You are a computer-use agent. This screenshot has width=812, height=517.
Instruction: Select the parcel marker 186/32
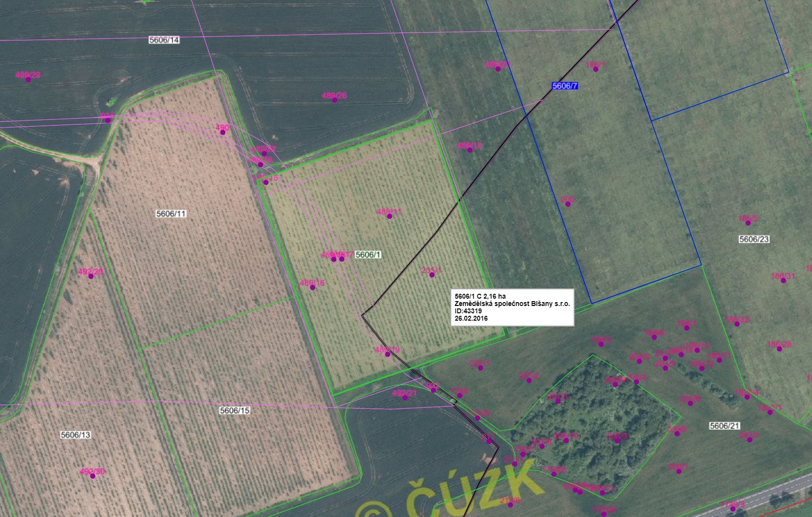pyautogui.click(x=737, y=324)
